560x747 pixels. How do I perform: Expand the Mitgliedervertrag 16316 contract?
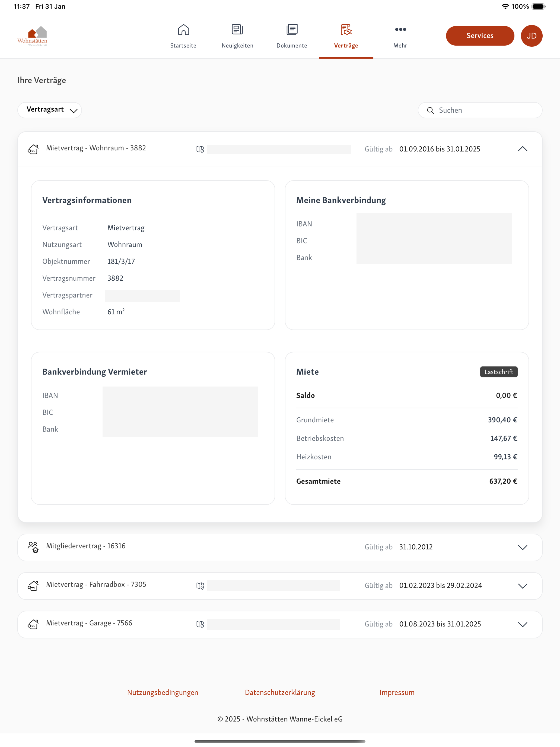click(522, 547)
